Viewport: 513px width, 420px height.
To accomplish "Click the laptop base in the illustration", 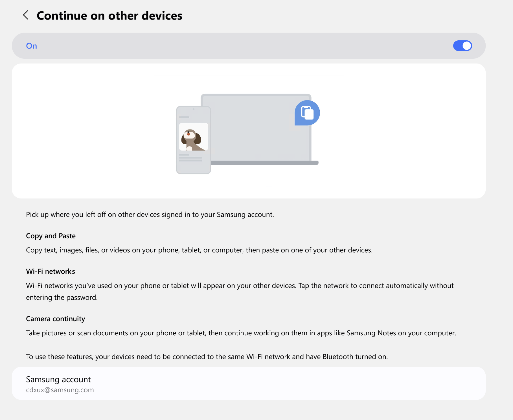I will point(265,163).
